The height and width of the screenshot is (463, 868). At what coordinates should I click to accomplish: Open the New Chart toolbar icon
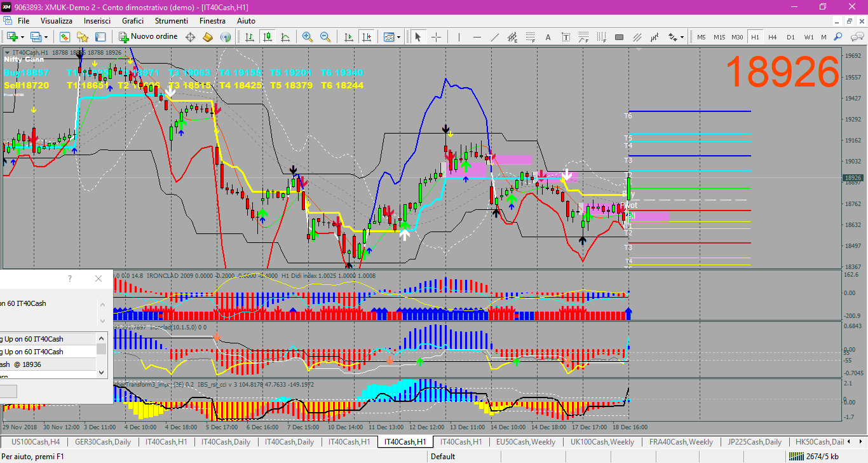[x=11, y=37]
